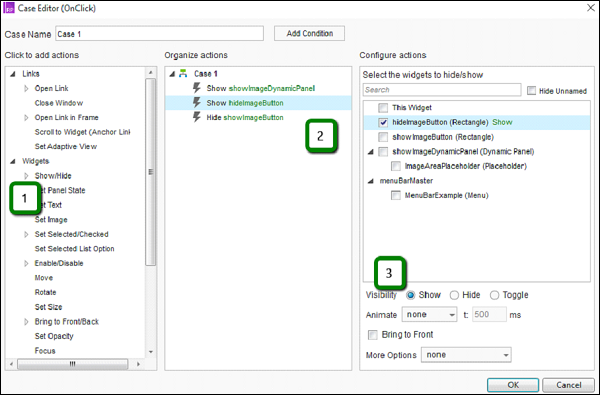
Task: Click the Axure app icon in title bar
Action: tap(8, 8)
